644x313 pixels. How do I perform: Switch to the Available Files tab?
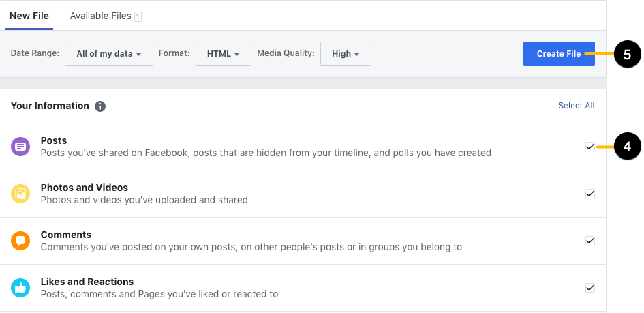106,16
